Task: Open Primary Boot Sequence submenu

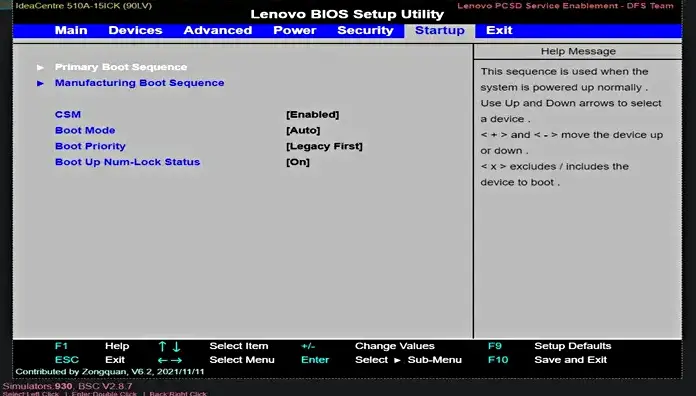Action: click(121, 67)
